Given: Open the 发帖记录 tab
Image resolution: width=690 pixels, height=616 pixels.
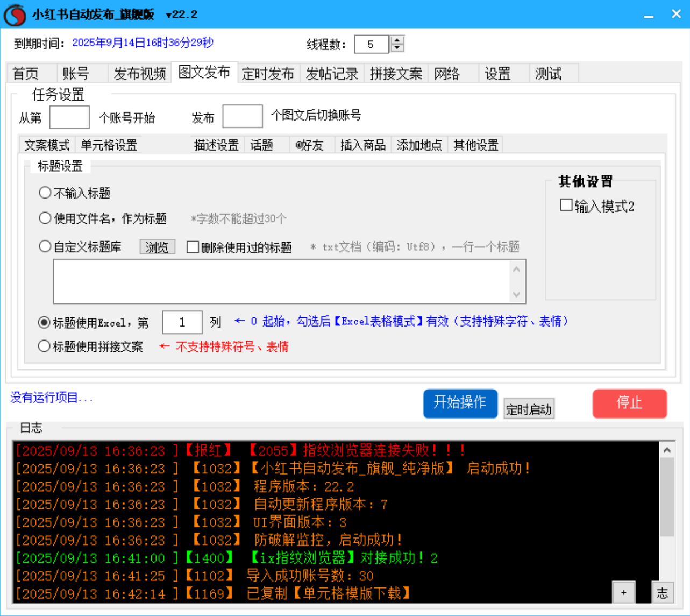Looking at the screenshot, I should coord(332,73).
